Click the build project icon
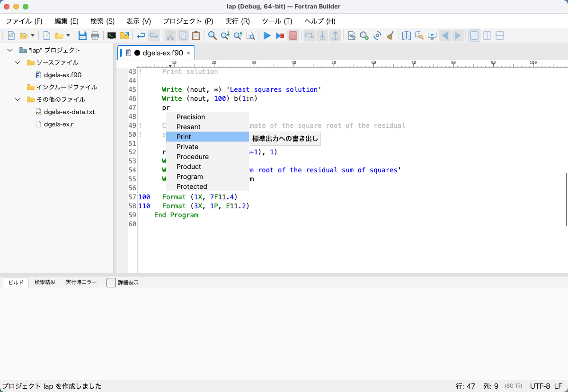This screenshot has height=392, width=568. [364, 36]
